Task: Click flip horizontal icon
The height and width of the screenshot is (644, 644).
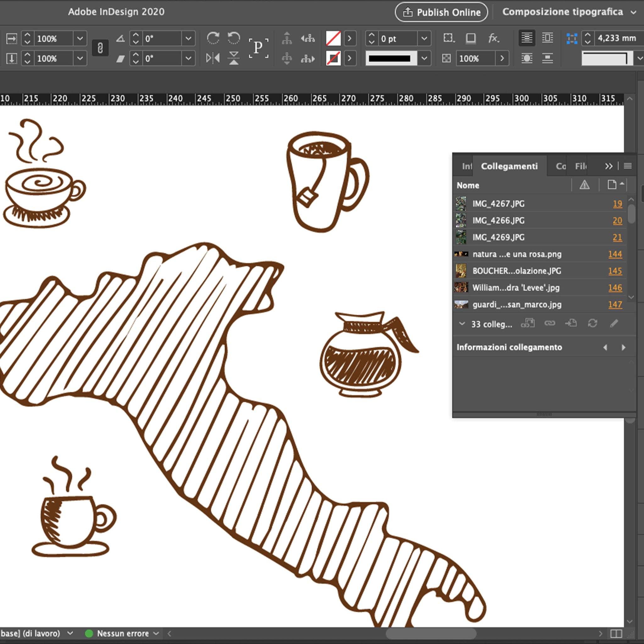Action: (213, 58)
